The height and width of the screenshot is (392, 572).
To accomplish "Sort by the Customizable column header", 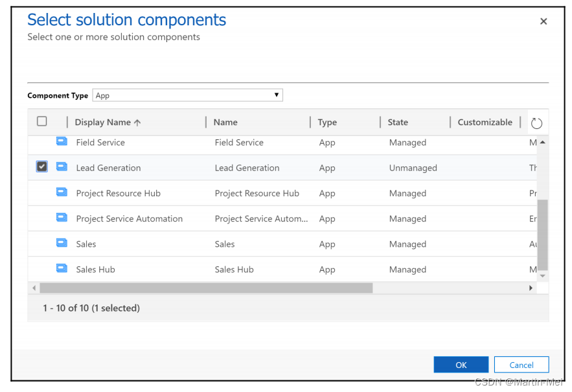I will (485, 122).
